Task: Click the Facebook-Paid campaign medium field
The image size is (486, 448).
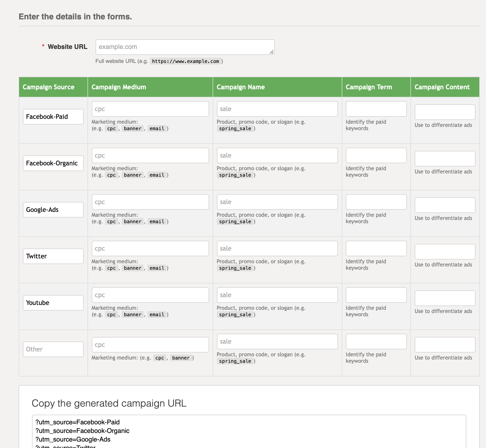Action: tap(150, 109)
